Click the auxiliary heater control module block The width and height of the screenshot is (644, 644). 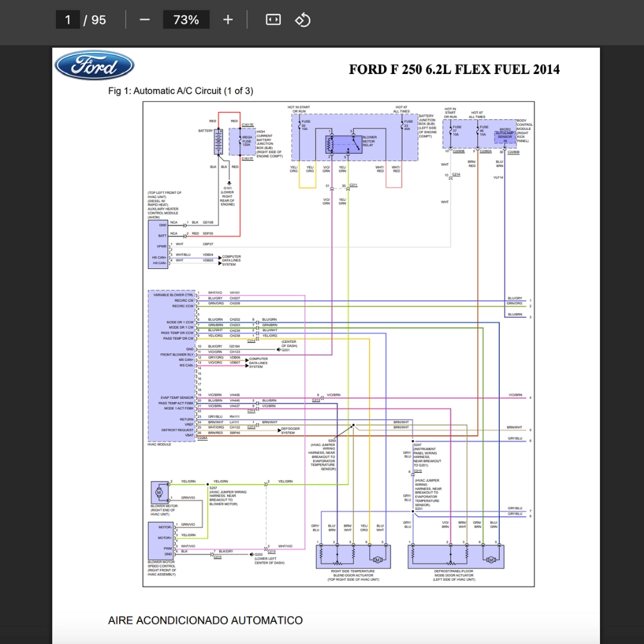(157, 244)
